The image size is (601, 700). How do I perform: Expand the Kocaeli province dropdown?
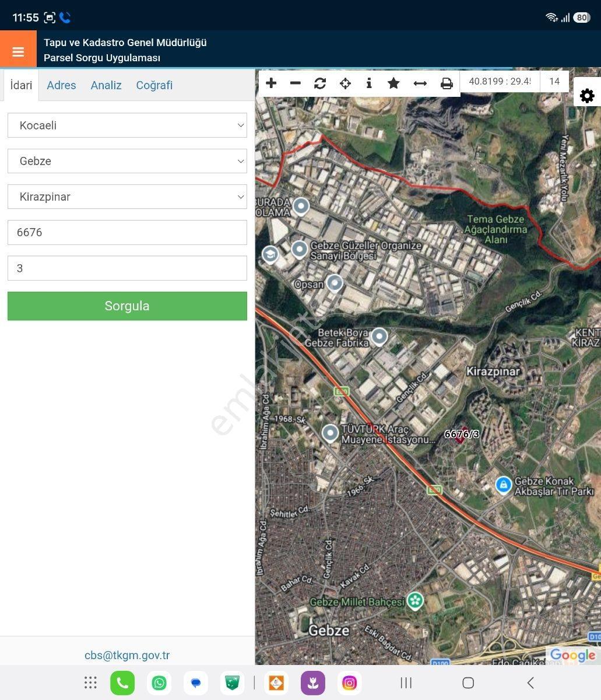[x=127, y=125]
